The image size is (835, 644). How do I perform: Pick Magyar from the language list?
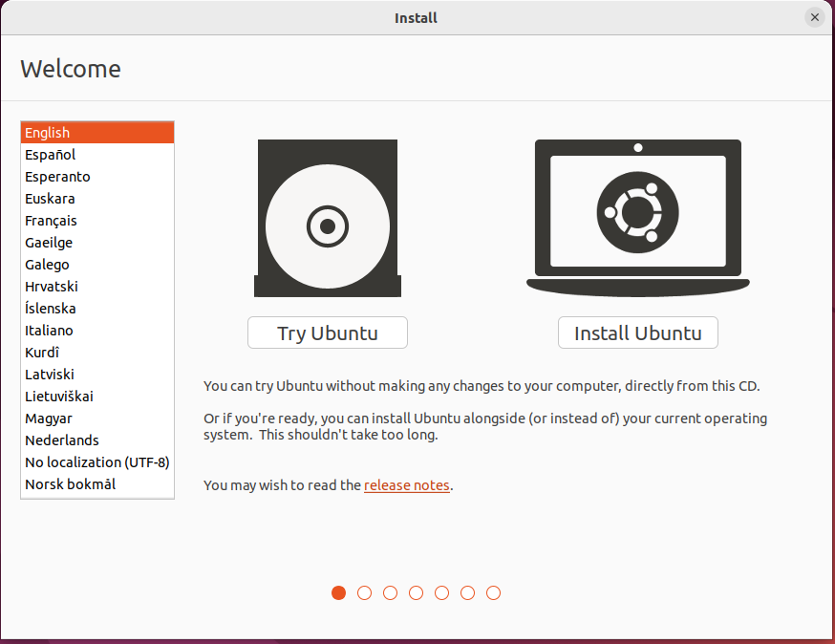coord(97,419)
